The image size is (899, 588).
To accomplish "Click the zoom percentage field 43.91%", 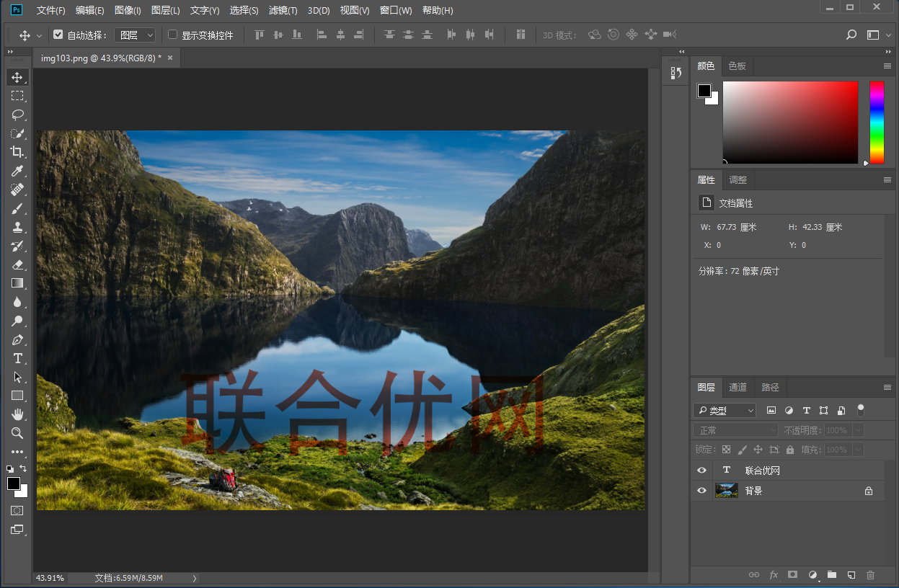I will pyautogui.click(x=50, y=578).
